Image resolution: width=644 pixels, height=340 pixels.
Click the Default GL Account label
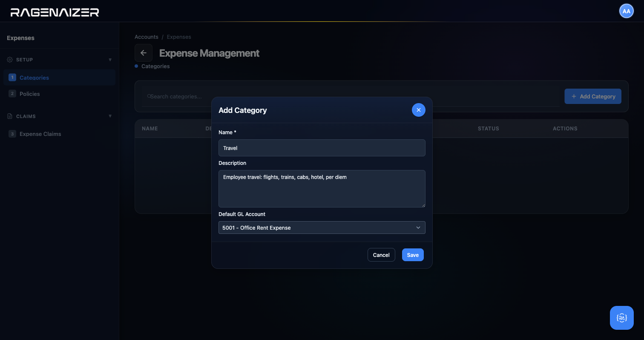click(242, 214)
